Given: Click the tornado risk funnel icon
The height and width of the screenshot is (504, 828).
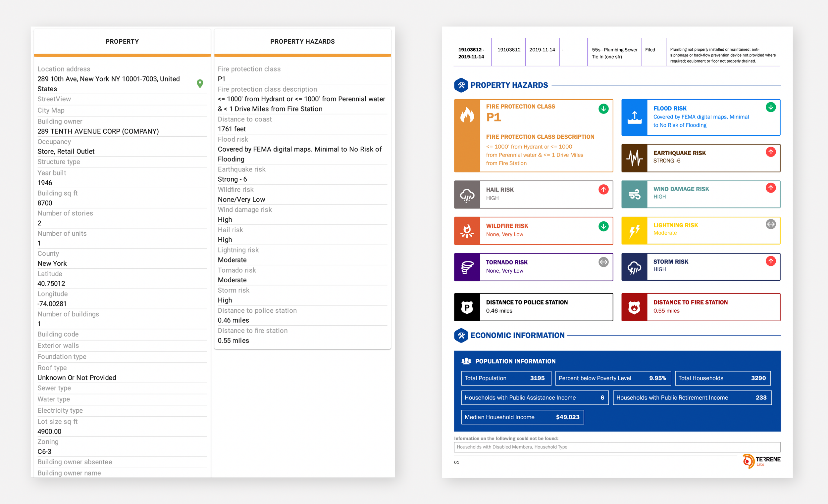Looking at the screenshot, I should point(467,267).
